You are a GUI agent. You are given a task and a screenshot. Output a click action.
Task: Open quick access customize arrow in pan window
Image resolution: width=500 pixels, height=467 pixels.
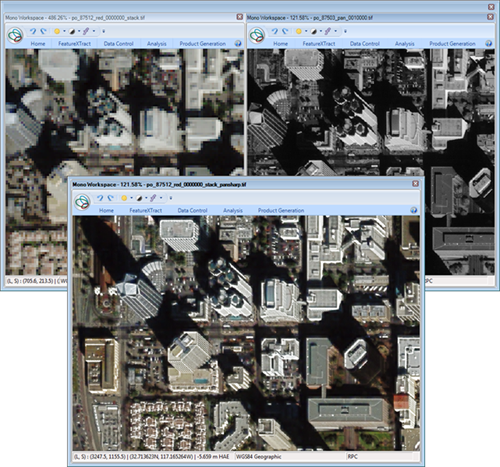[x=345, y=31]
